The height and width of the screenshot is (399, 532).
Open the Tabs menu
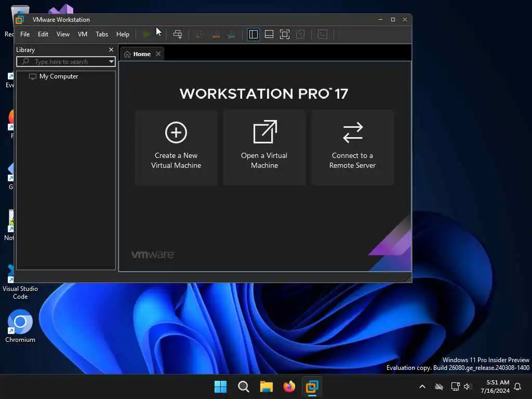click(102, 34)
